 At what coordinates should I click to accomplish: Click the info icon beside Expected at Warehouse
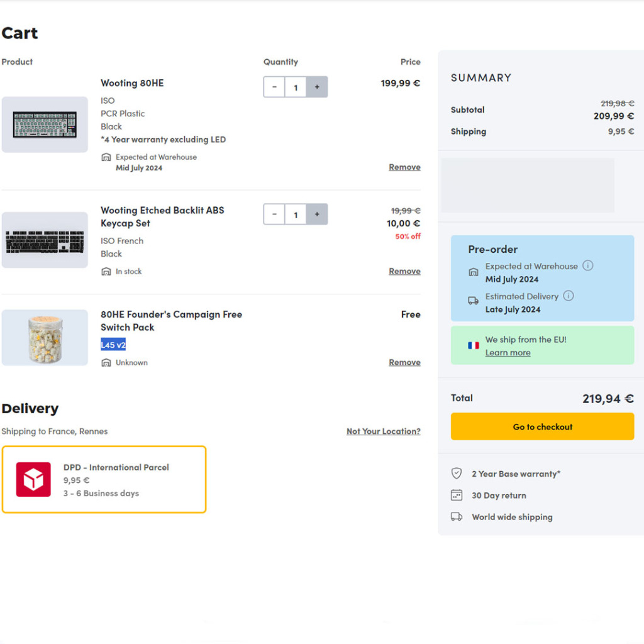pos(588,266)
